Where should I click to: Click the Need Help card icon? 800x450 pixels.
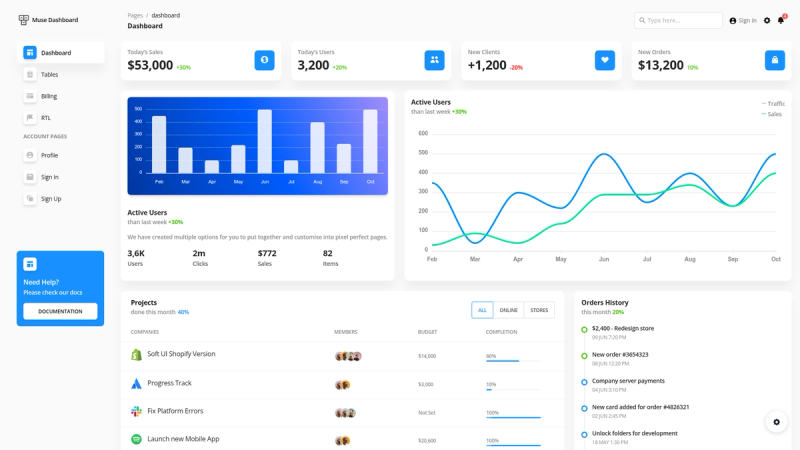coord(30,264)
